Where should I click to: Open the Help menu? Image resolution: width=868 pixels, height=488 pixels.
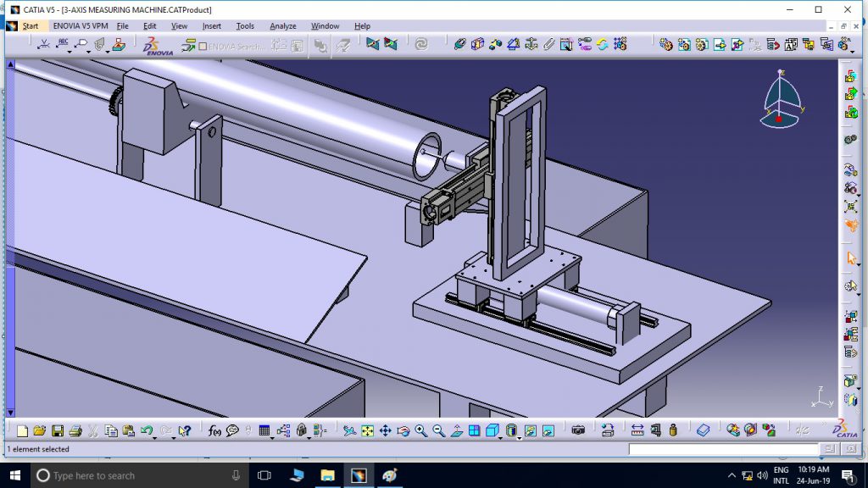click(x=362, y=26)
